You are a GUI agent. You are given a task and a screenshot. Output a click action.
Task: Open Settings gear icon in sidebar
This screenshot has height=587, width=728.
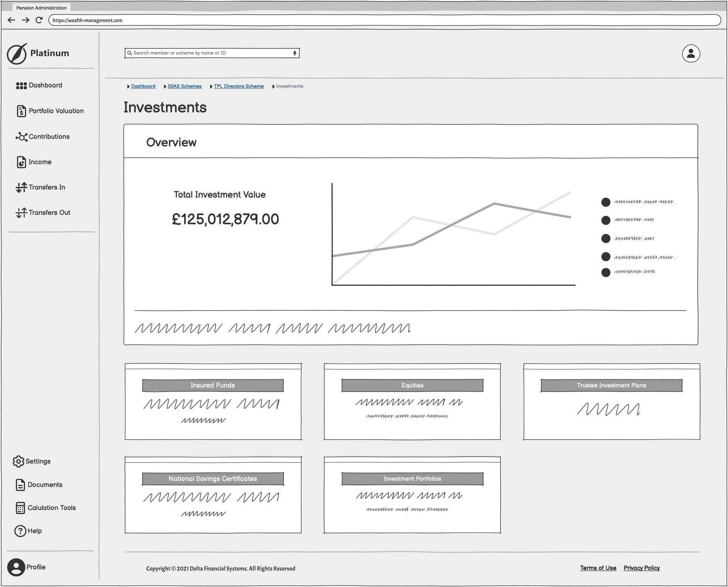pyautogui.click(x=18, y=462)
